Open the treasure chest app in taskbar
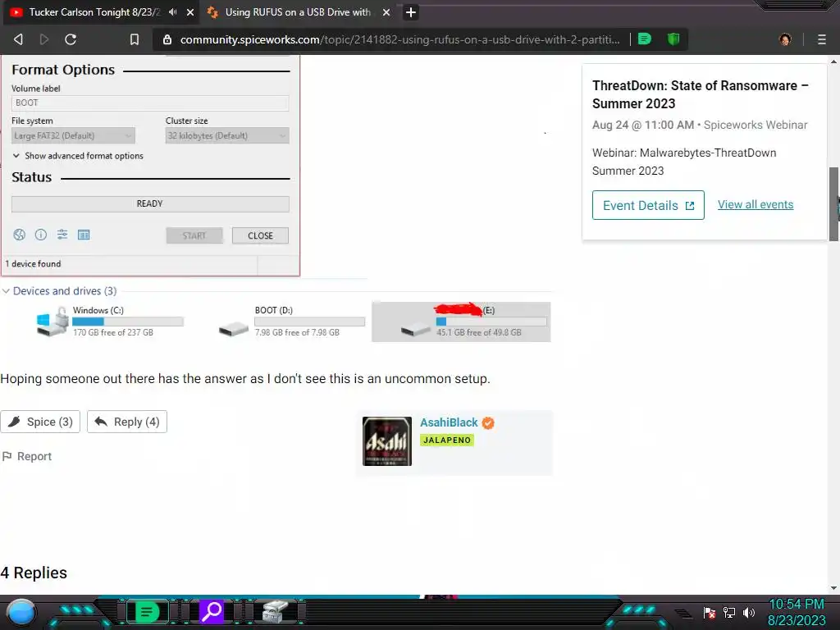This screenshot has height=630, width=840. 275,612
